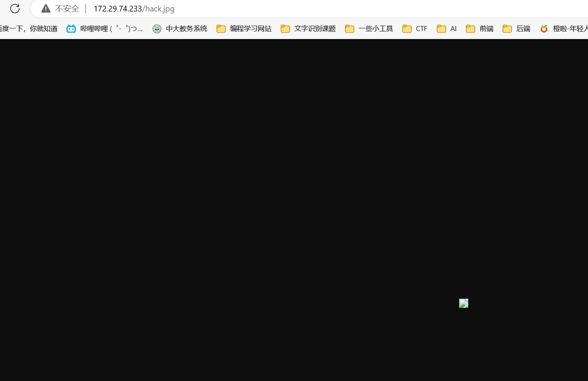Click the page reload button
The width and height of the screenshot is (588, 381).
point(15,8)
